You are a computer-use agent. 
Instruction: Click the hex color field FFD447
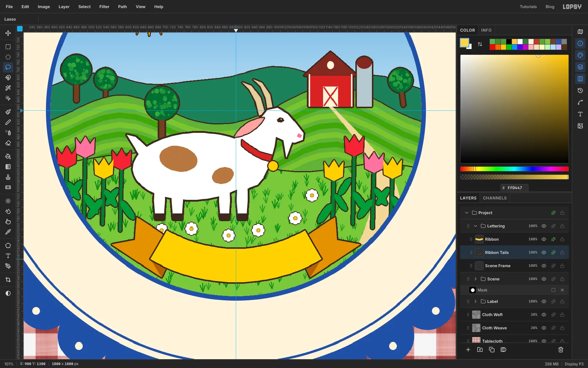(x=514, y=188)
